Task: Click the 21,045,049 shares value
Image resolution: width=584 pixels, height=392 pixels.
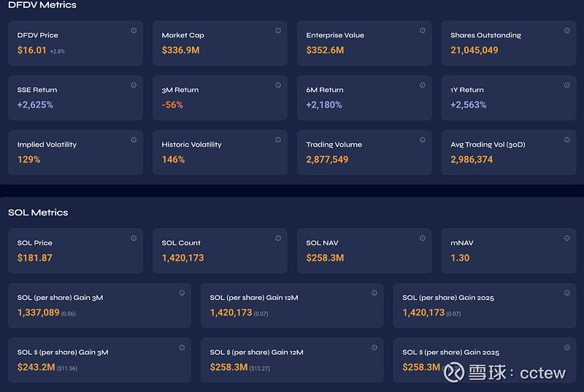Action: click(474, 50)
